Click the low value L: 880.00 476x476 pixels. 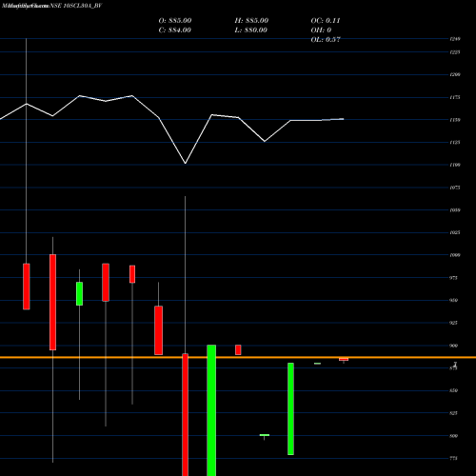[251, 30]
